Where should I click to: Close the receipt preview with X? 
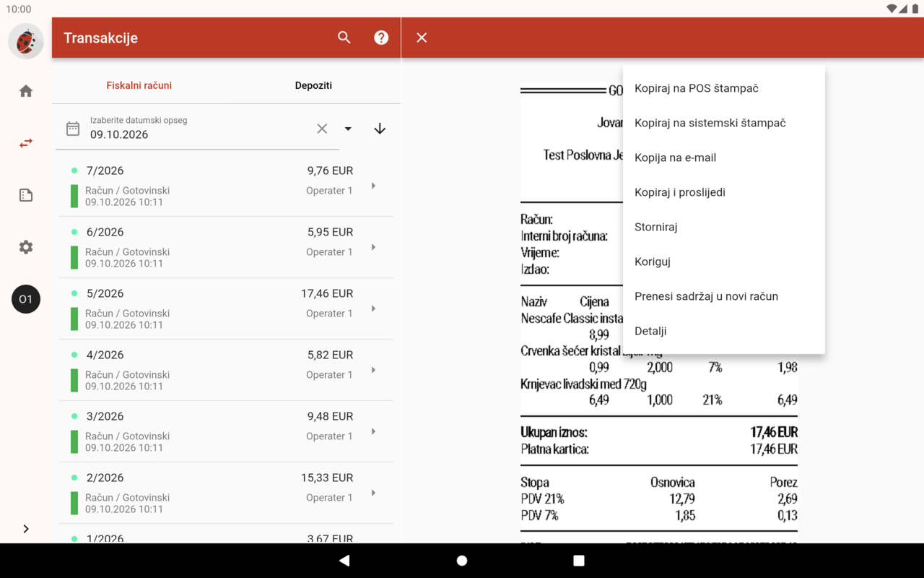pyautogui.click(x=422, y=38)
